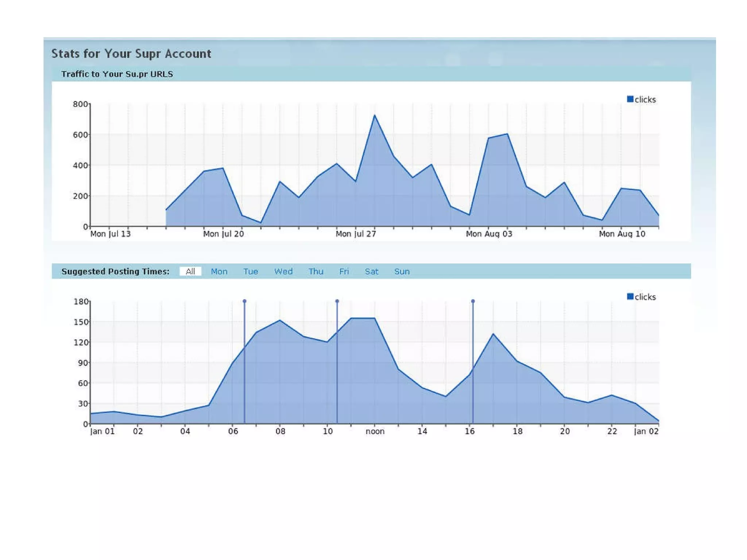Screen dimensions: 747x560
Task: Click the Mon Jul 20 axis label
Action: (x=223, y=234)
